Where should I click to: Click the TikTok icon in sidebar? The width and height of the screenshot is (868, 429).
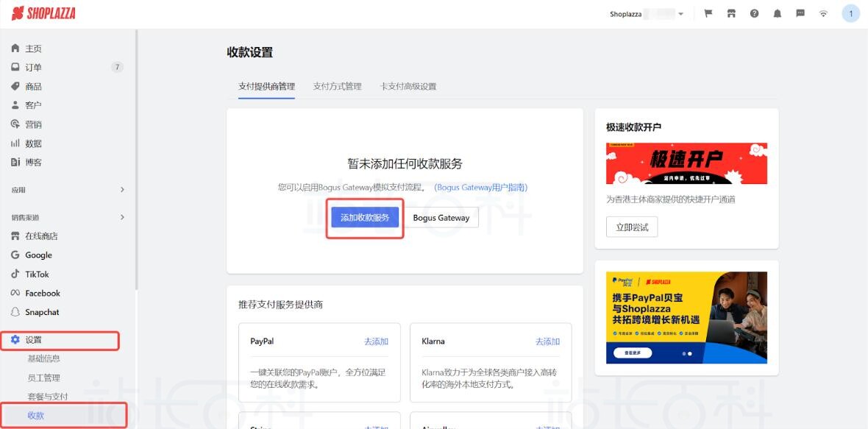tap(15, 274)
